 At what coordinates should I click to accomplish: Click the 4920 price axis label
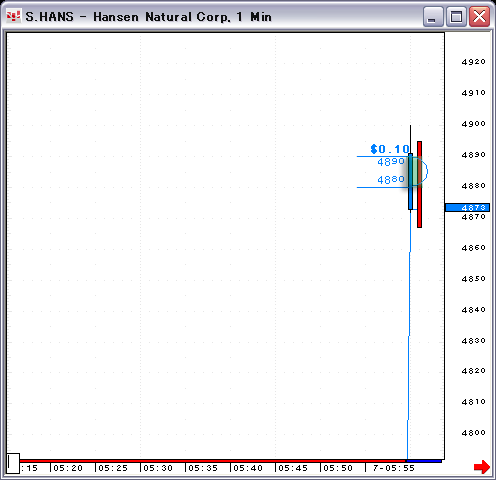[473, 62]
